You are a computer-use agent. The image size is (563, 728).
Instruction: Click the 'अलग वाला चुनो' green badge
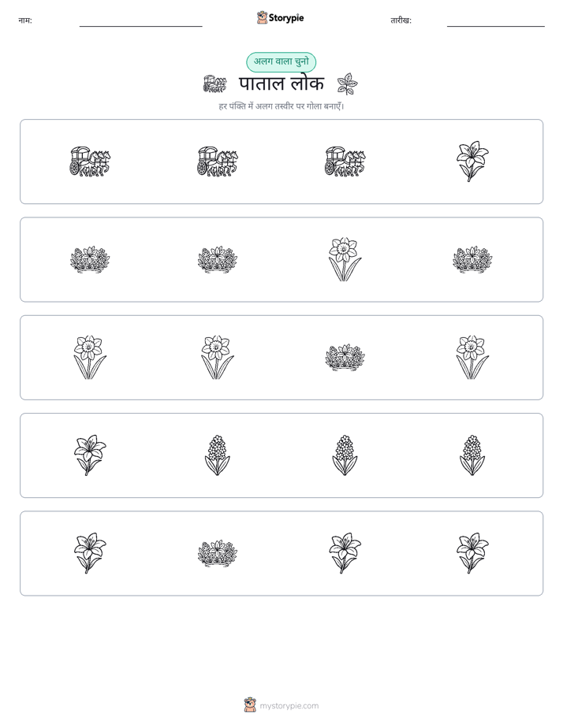[281, 61]
